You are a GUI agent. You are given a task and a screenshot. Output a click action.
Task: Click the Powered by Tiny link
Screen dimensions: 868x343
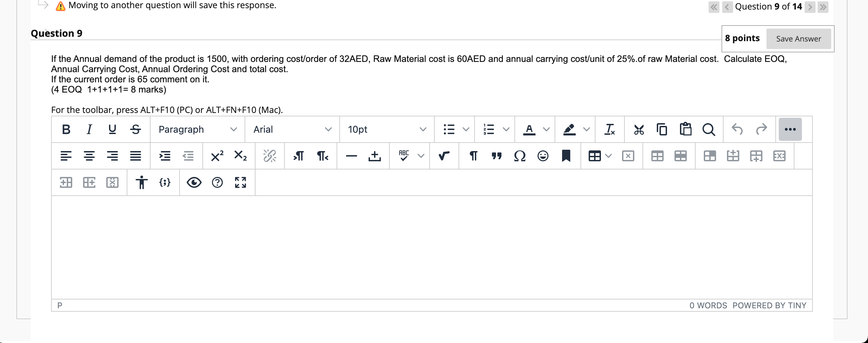click(x=769, y=305)
